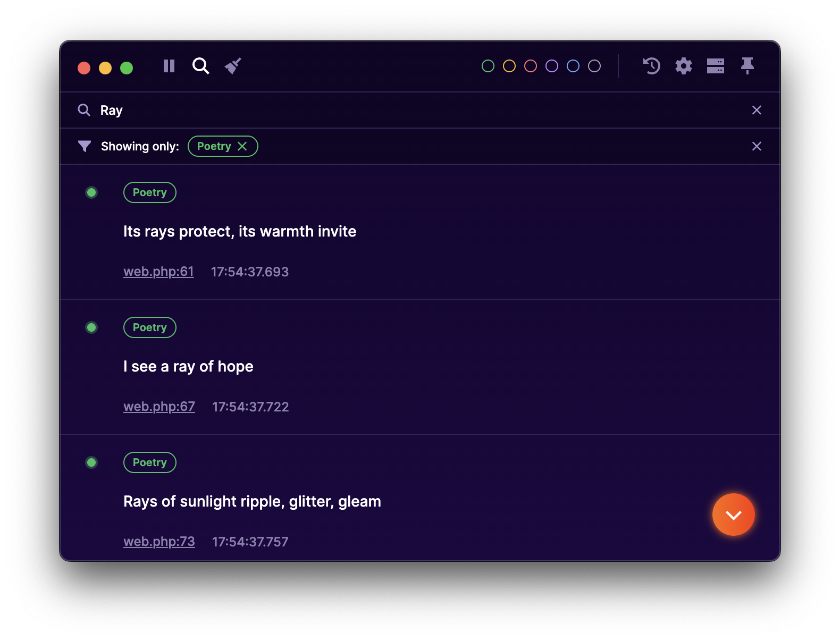840x640 pixels.
Task: Click the funnel filter icon
Action: tap(85, 146)
